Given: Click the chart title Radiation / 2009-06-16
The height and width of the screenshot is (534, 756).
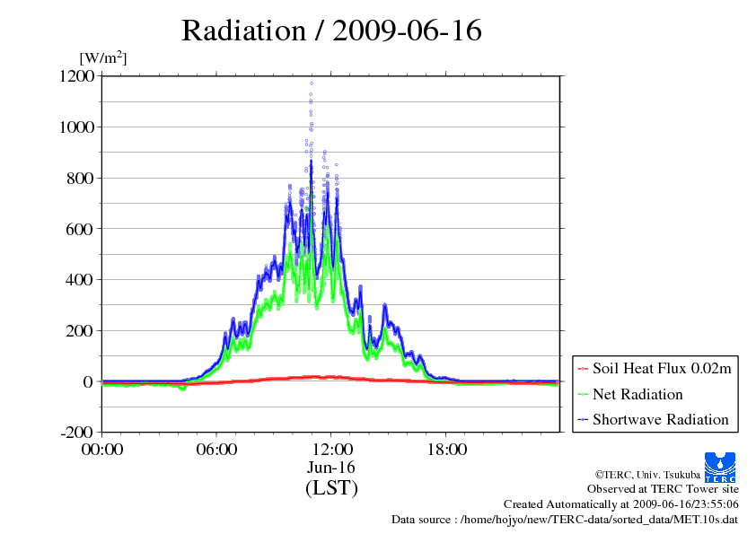Looking at the screenshot, I should click(x=331, y=31).
